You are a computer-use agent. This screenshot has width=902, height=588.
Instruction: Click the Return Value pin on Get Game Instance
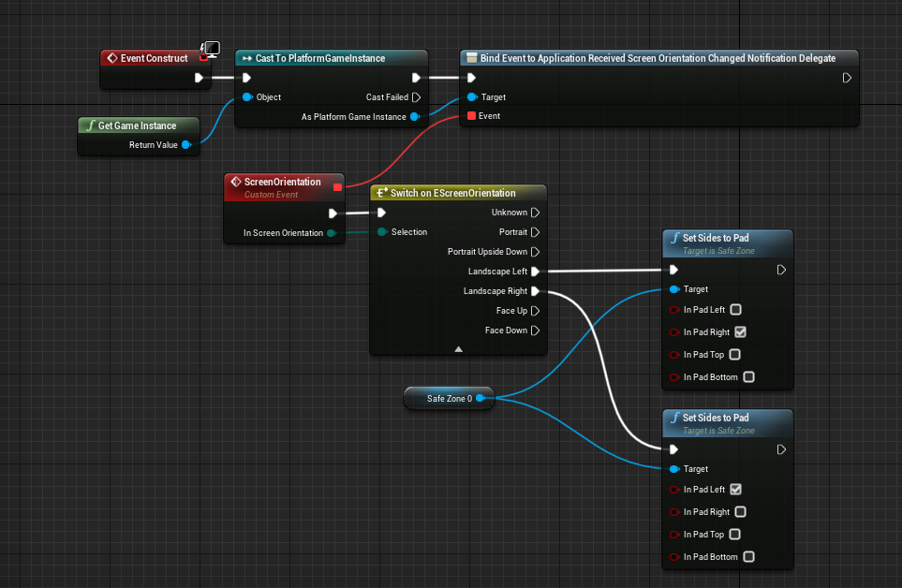(185, 145)
